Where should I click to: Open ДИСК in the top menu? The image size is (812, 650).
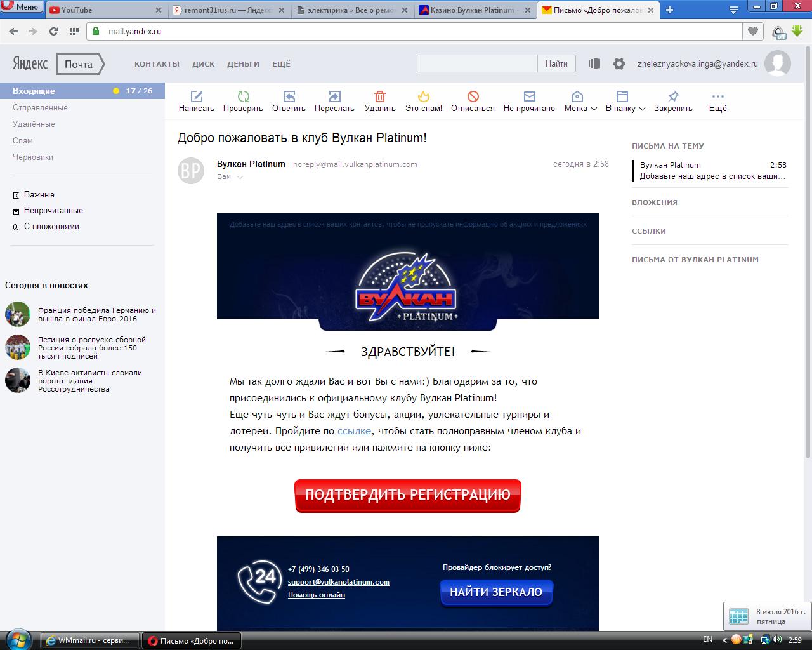pyautogui.click(x=204, y=64)
